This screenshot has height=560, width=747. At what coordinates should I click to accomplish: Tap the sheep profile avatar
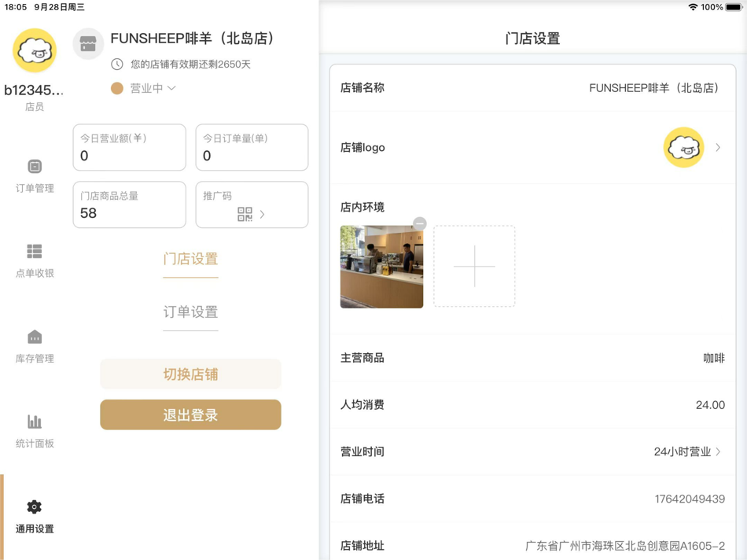point(35,50)
